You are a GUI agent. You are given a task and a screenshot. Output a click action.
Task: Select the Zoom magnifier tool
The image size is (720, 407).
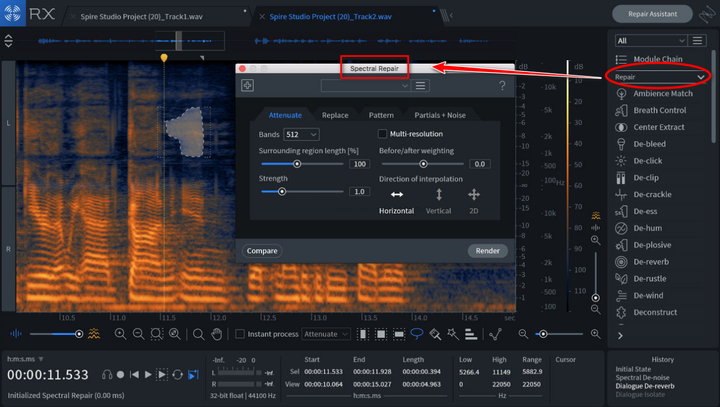coord(198,334)
